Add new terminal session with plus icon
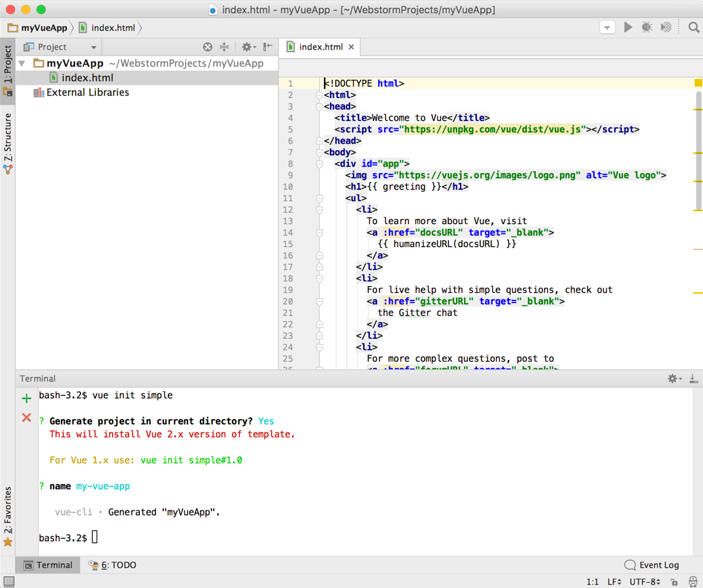This screenshot has height=588, width=703. point(26,398)
